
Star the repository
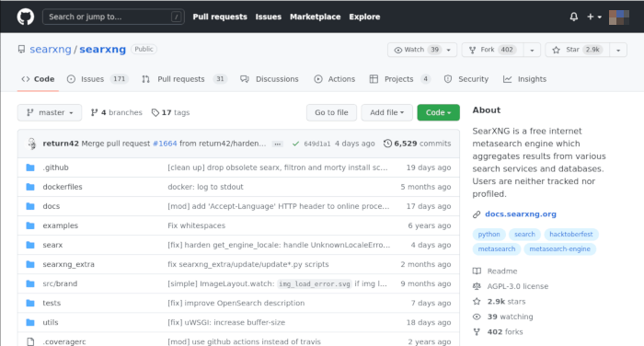click(x=577, y=50)
